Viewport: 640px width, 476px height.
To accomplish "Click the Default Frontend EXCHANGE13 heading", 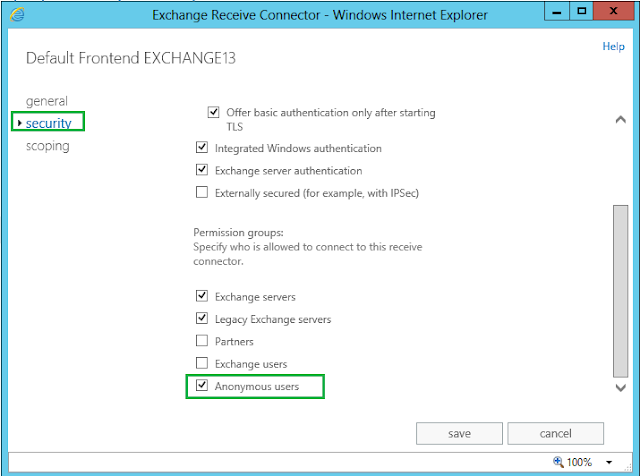I will [x=131, y=58].
